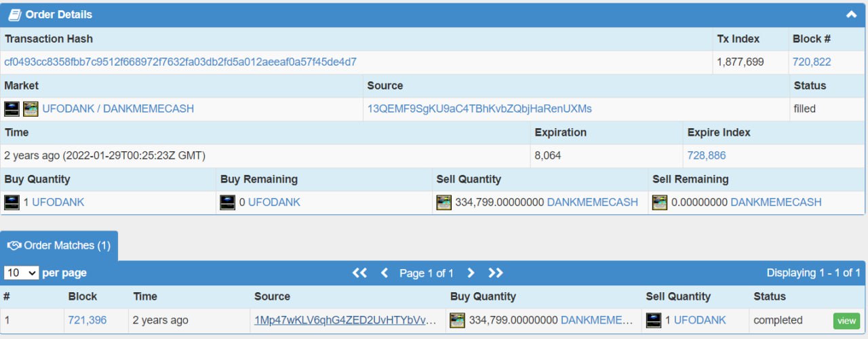Click the filled status text
The image size is (868, 339).
pos(805,108)
